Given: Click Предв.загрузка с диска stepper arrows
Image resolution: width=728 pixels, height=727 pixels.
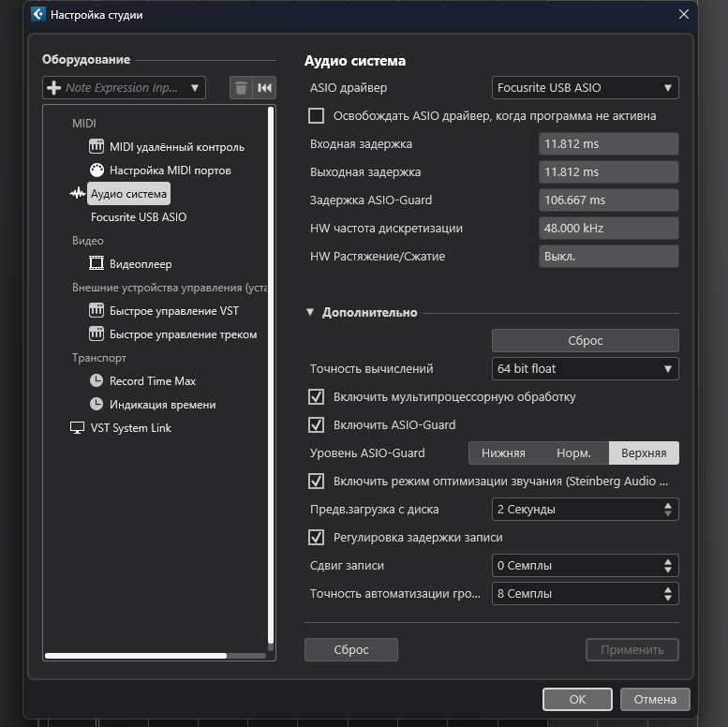Looking at the screenshot, I should 668,510.
